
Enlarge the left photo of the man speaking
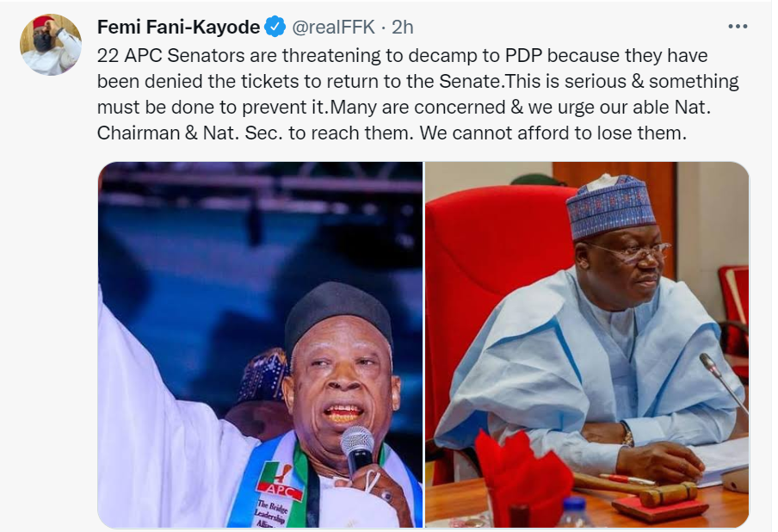[x=258, y=344]
